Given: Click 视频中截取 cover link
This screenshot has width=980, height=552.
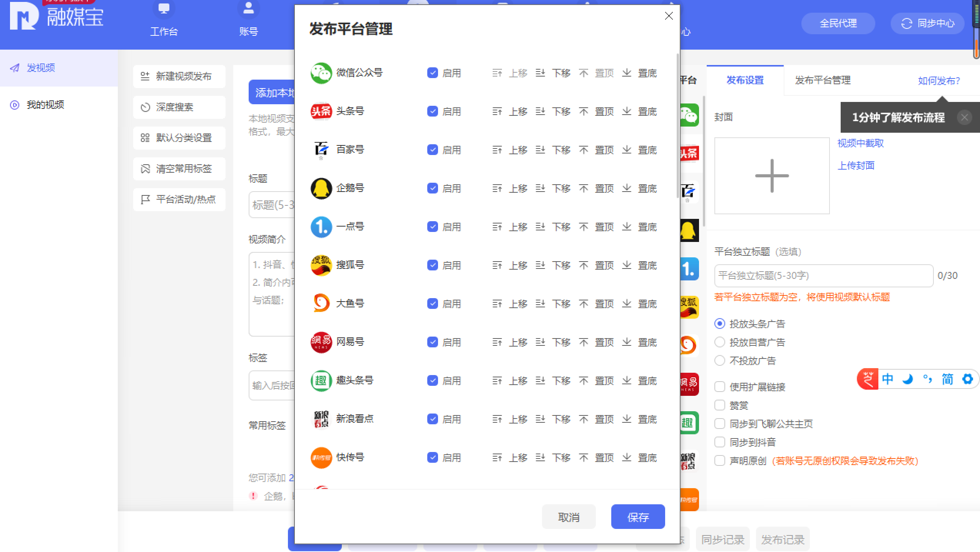Looking at the screenshot, I should (861, 143).
